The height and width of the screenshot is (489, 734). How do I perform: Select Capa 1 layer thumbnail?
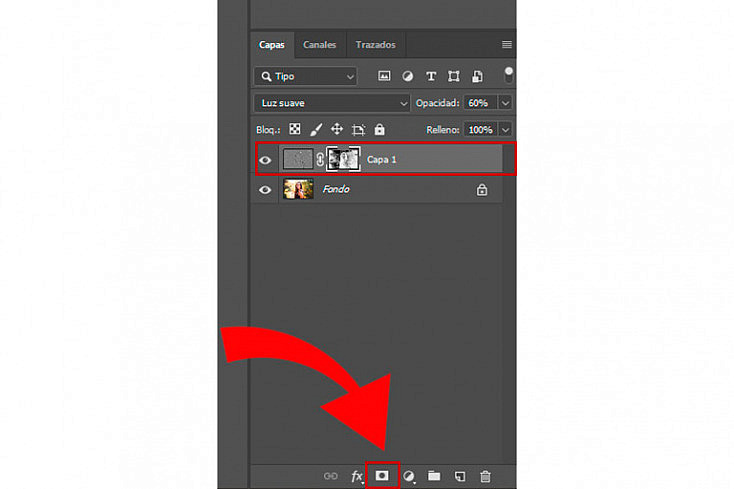click(298, 159)
